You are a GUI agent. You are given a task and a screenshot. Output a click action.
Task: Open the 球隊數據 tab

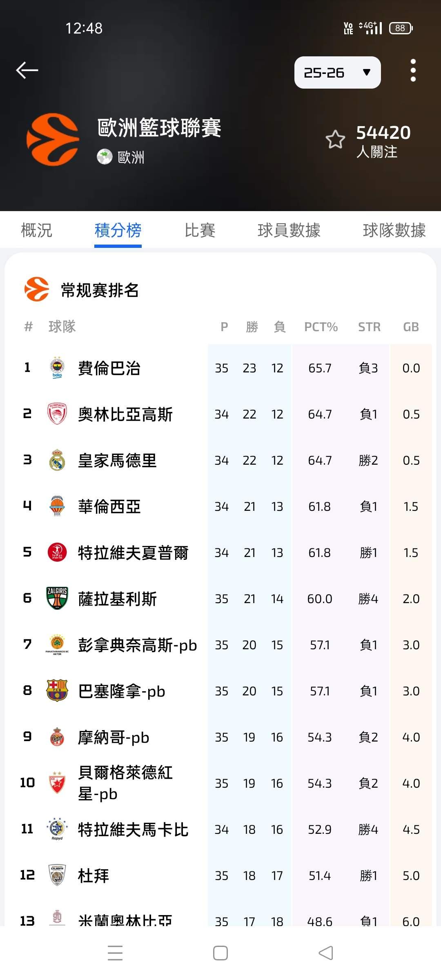point(394,230)
